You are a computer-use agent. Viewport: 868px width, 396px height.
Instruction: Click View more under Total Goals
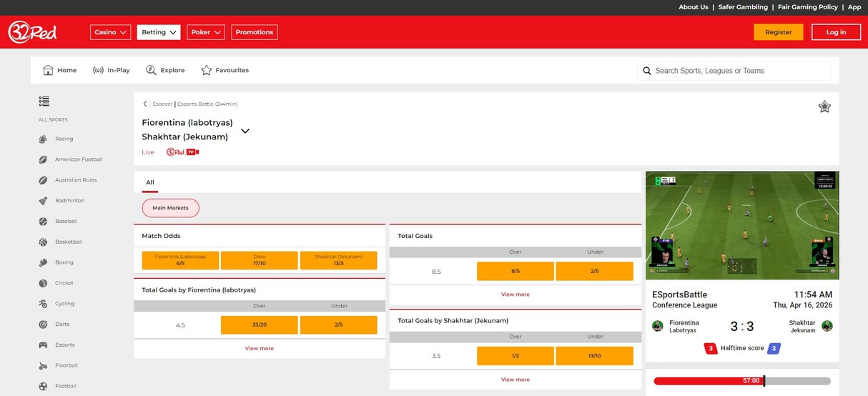(516, 294)
